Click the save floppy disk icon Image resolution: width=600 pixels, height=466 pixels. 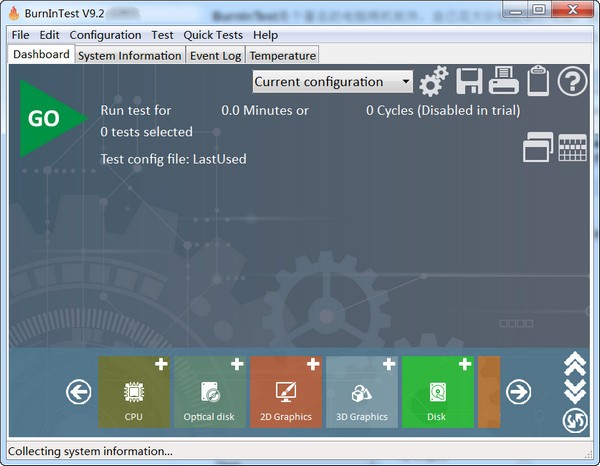coord(469,82)
